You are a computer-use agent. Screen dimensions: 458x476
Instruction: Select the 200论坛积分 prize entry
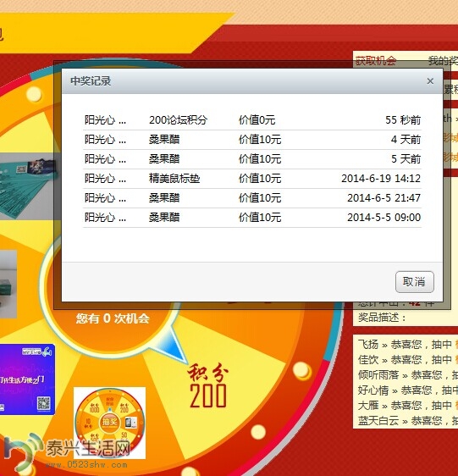[x=178, y=120]
